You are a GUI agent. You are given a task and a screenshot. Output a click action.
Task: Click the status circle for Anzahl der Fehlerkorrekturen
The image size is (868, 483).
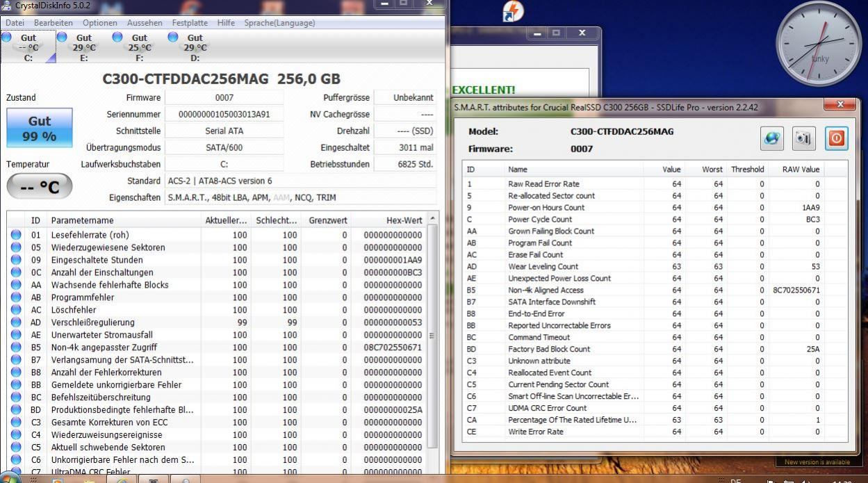pyautogui.click(x=16, y=373)
